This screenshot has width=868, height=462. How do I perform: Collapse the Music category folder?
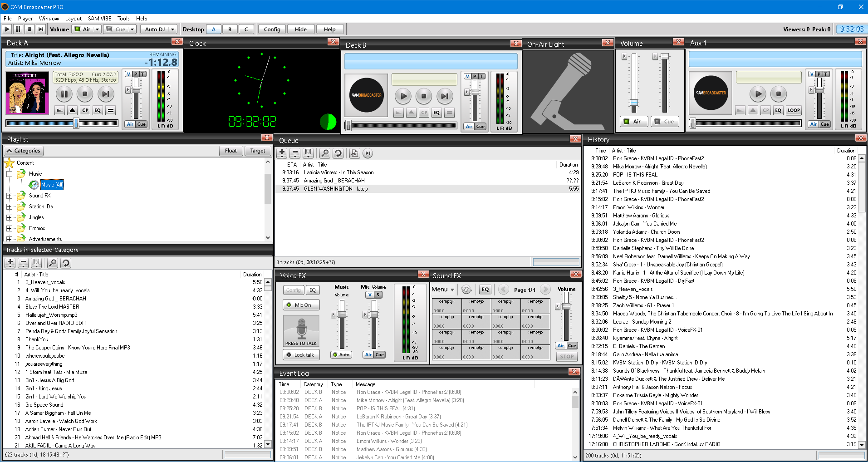tap(9, 174)
